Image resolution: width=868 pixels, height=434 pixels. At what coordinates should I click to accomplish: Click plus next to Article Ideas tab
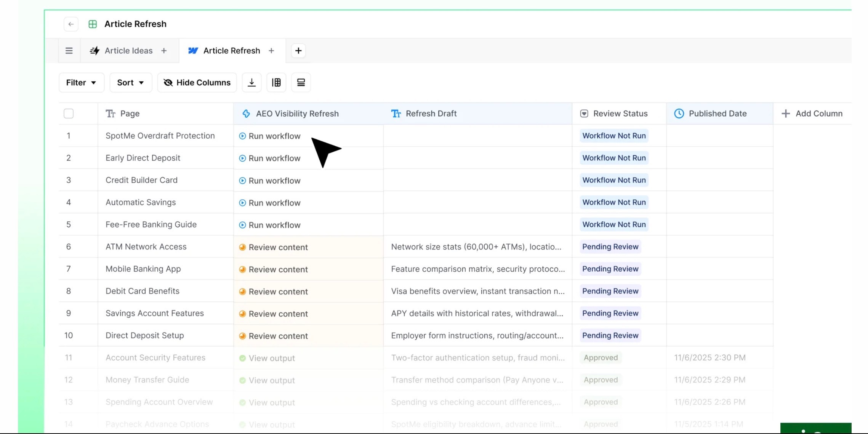coord(164,51)
